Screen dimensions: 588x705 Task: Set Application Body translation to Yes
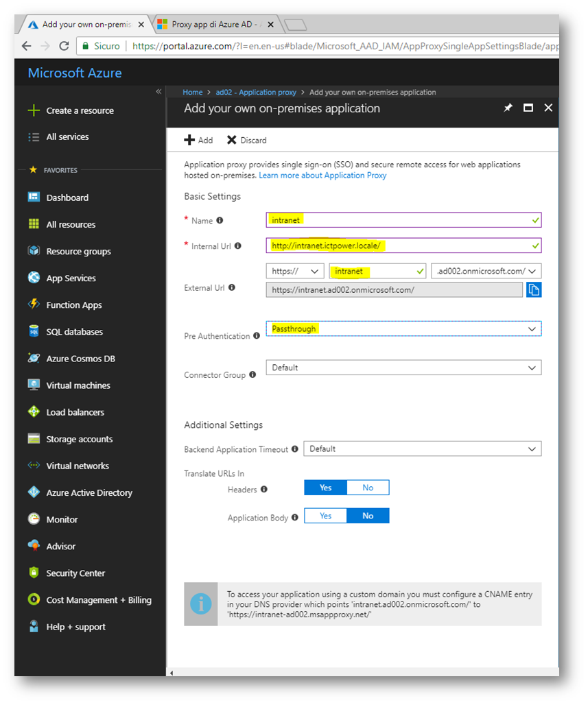[x=325, y=516]
